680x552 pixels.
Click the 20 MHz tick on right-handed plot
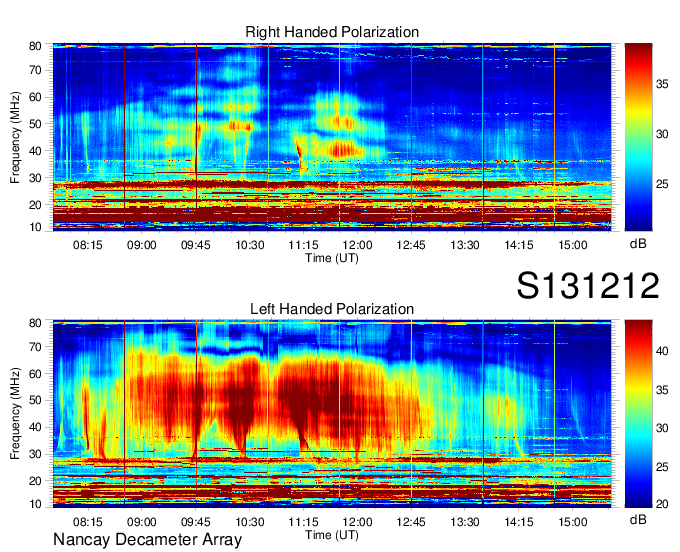[x=35, y=205]
